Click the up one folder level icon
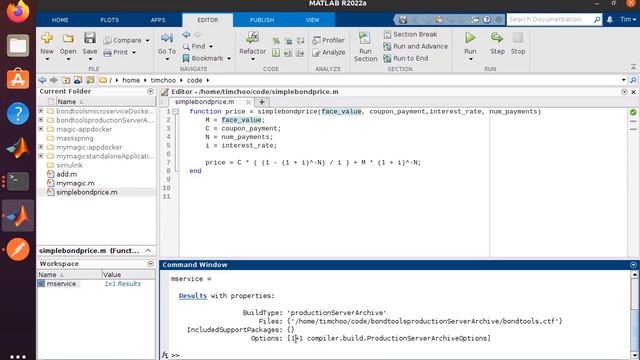Image resolution: width=640 pixels, height=360 pixels. 66,80
